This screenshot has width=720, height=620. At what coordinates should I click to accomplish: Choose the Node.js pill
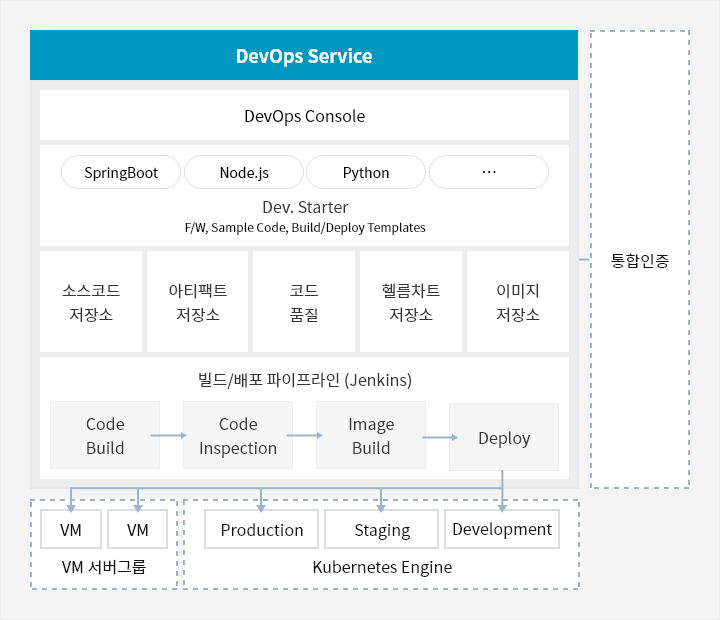(244, 172)
